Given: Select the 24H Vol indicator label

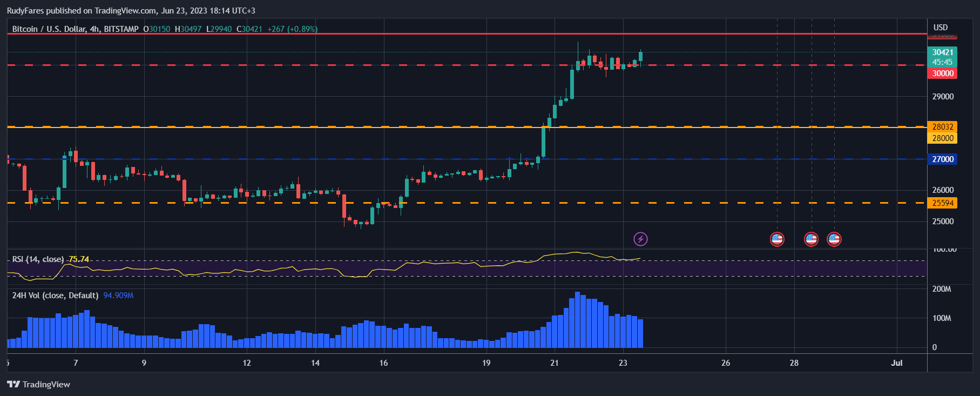Looking at the screenshot, I should (55, 296).
